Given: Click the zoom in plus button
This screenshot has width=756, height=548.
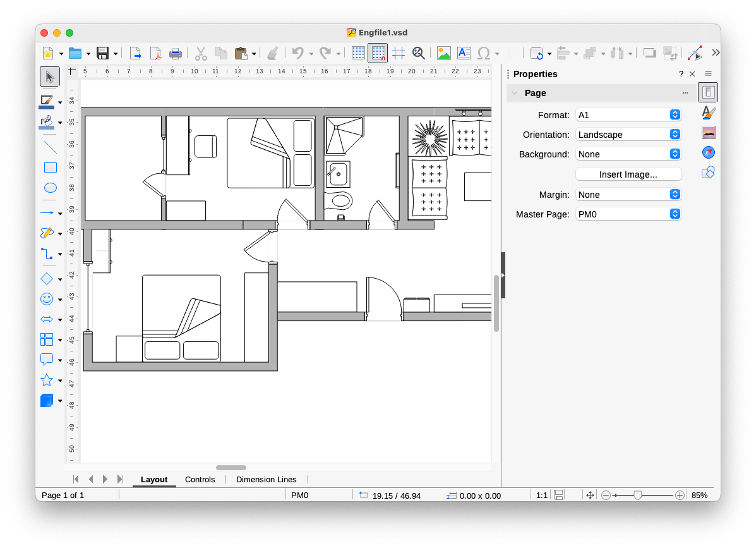Looking at the screenshot, I should click(x=680, y=496).
